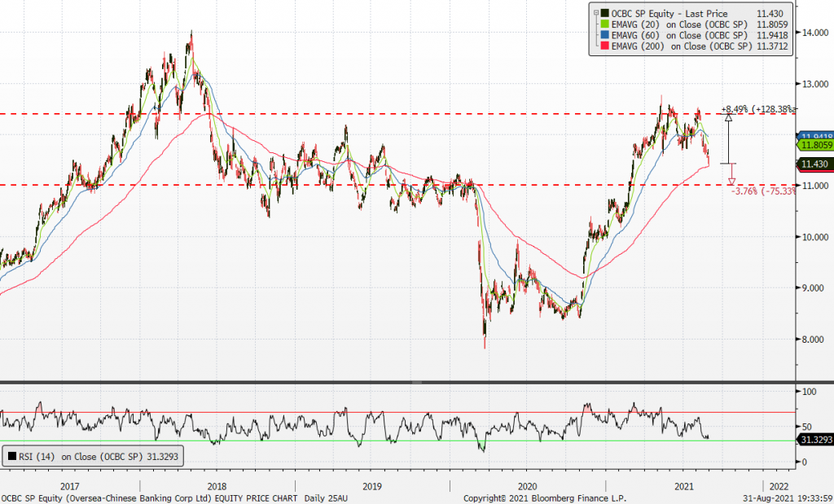Click the black 11.430 last price tag

pos(814,164)
